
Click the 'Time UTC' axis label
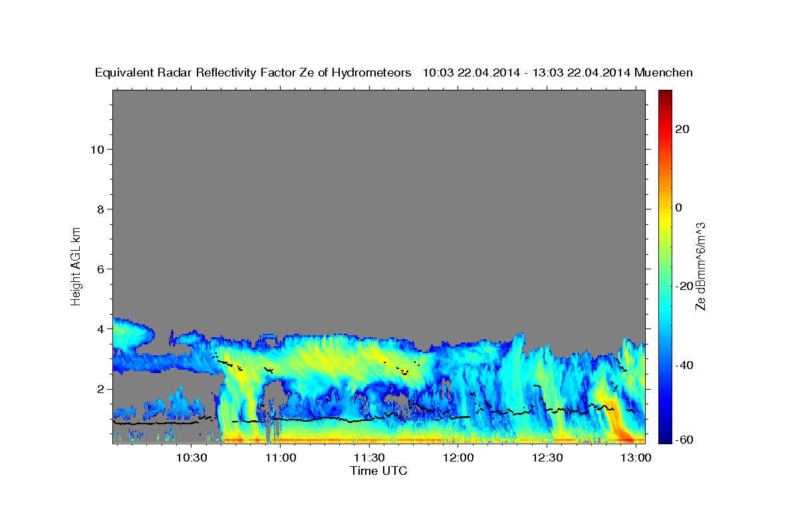378,471
